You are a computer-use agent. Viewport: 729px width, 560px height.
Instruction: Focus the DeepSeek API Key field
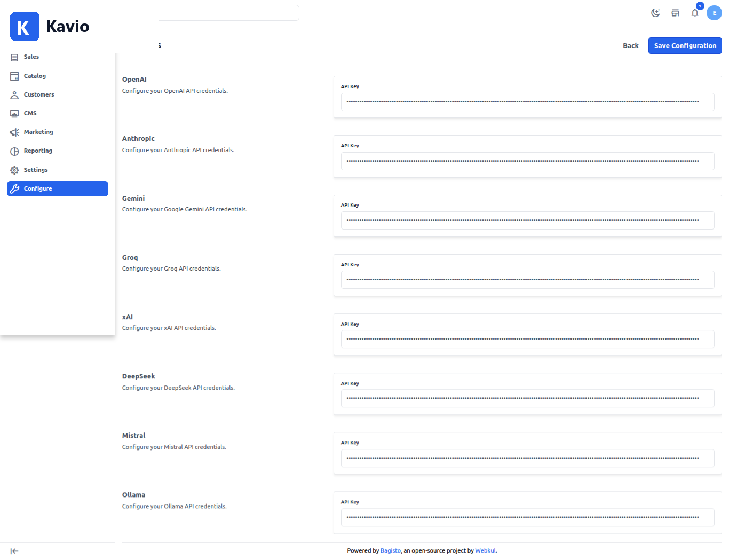tap(527, 398)
